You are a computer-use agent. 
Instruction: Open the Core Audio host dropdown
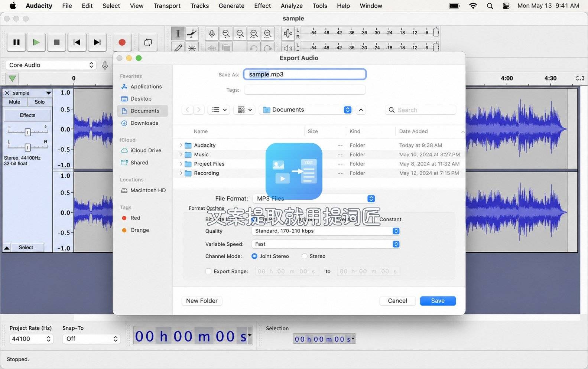[x=51, y=65]
